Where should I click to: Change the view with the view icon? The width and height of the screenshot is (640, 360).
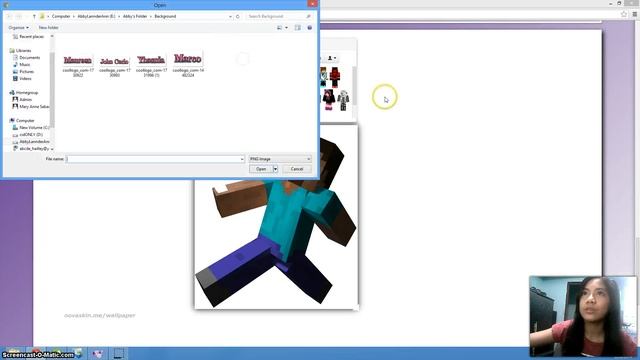(x=280, y=27)
